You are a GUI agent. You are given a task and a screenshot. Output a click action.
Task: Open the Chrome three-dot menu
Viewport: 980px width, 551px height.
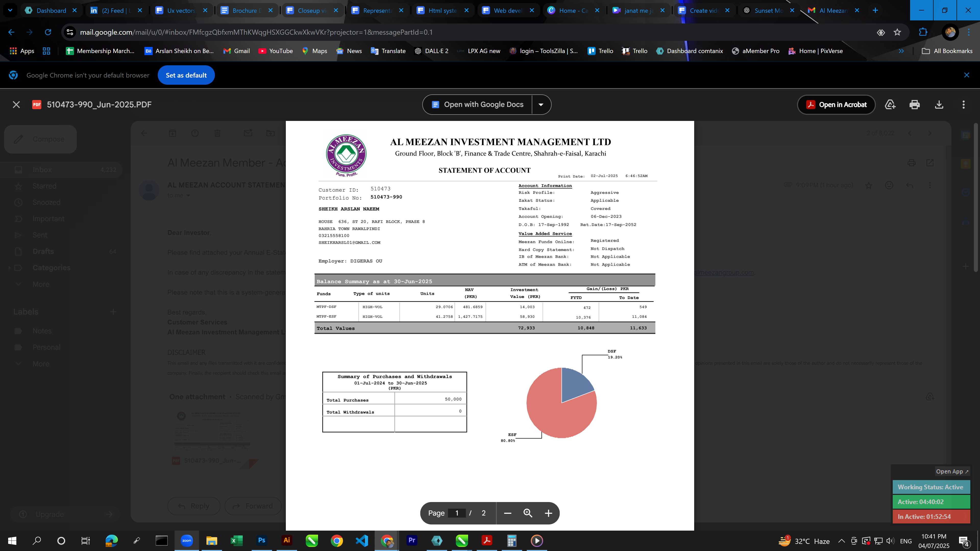click(969, 32)
